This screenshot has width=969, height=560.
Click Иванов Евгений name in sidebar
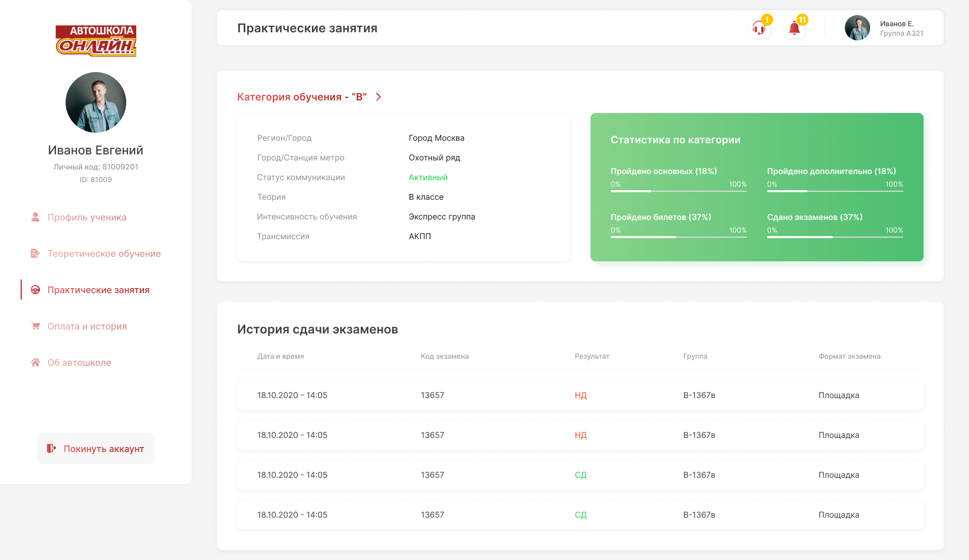coord(96,150)
